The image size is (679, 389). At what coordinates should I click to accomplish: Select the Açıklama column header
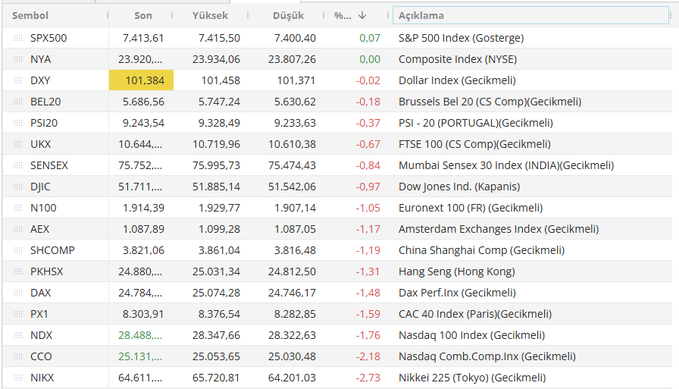[x=530, y=16]
